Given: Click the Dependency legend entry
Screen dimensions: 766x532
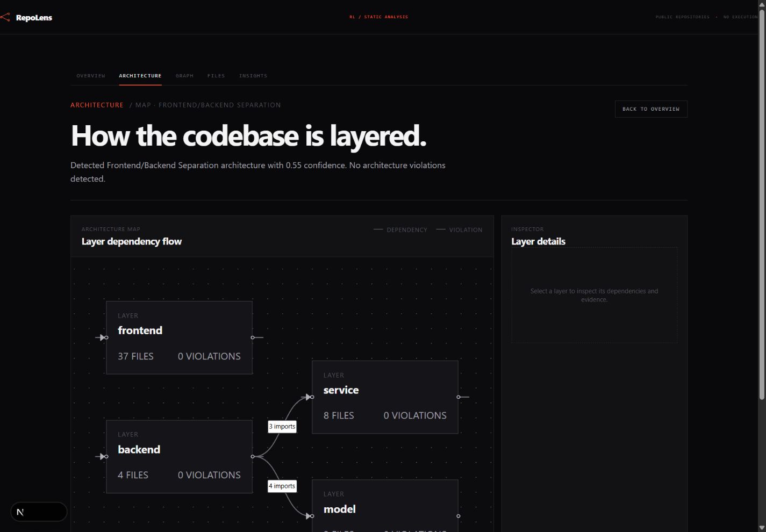Looking at the screenshot, I should 400,230.
